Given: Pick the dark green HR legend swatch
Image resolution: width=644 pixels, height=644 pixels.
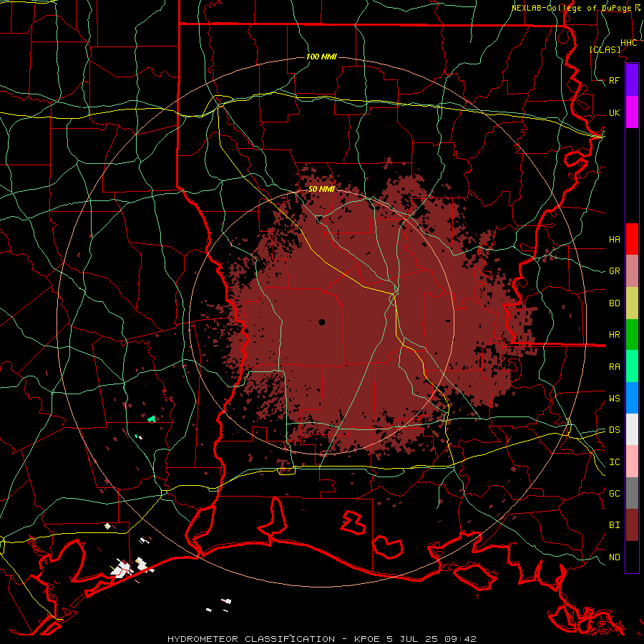Looking at the screenshot, I should [x=632, y=335].
